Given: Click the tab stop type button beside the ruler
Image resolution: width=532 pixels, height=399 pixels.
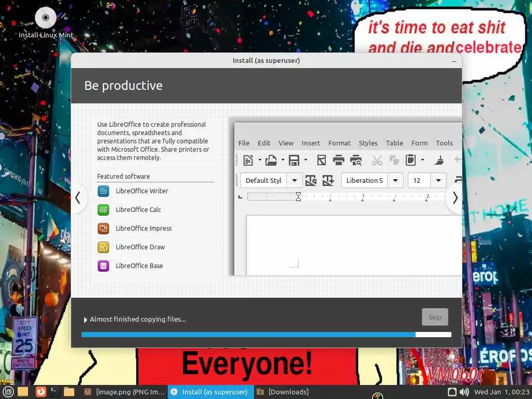Looking at the screenshot, I should click(240, 197).
